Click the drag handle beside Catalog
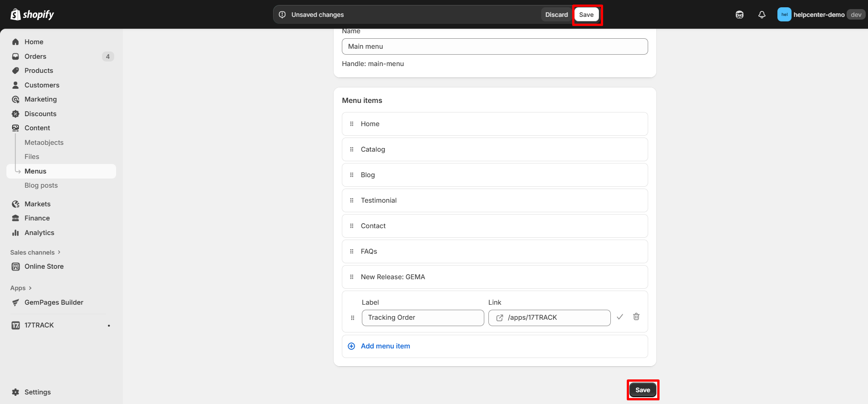This screenshot has height=404, width=868. tap(351, 149)
